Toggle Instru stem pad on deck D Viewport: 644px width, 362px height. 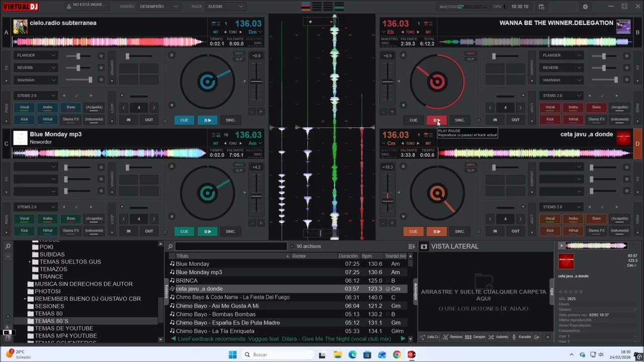(x=573, y=219)
